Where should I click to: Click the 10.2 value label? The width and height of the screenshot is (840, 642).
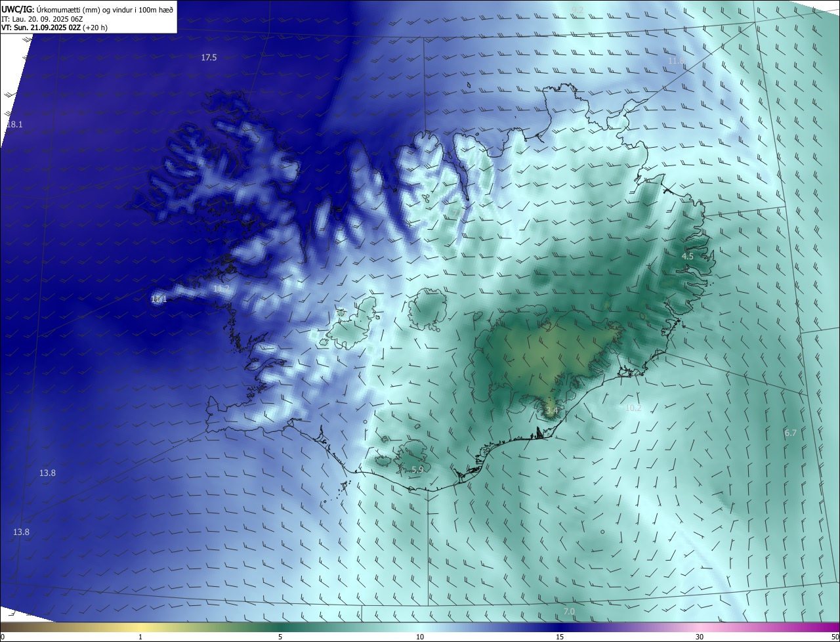click(633, 408)
